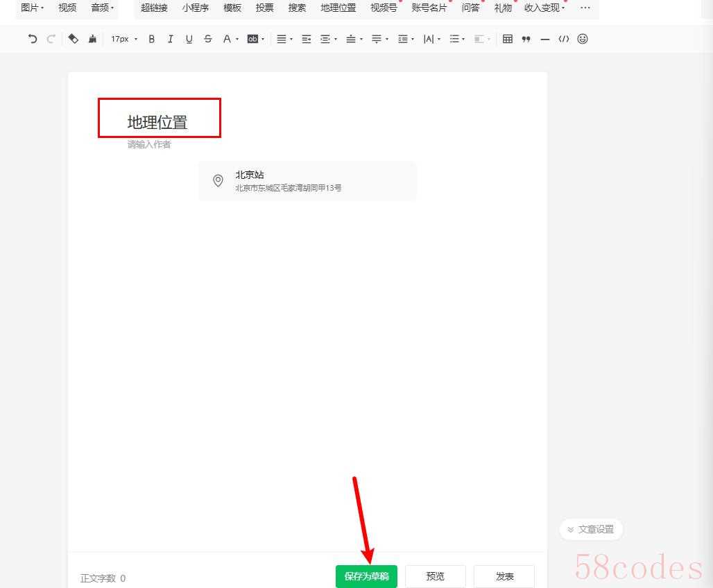Expand the 图片 insert dropdown

point(32,8)
